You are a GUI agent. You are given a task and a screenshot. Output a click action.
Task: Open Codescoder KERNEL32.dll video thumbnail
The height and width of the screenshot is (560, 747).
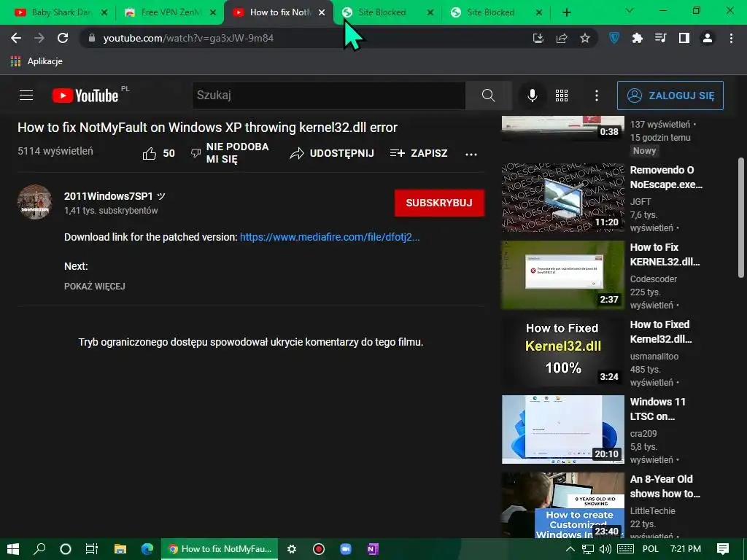pyautogui.click(x=563, y=275)
